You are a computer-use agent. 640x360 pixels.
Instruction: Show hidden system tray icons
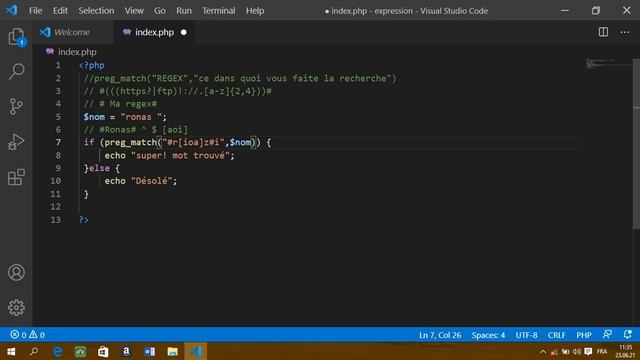point(542,351)
